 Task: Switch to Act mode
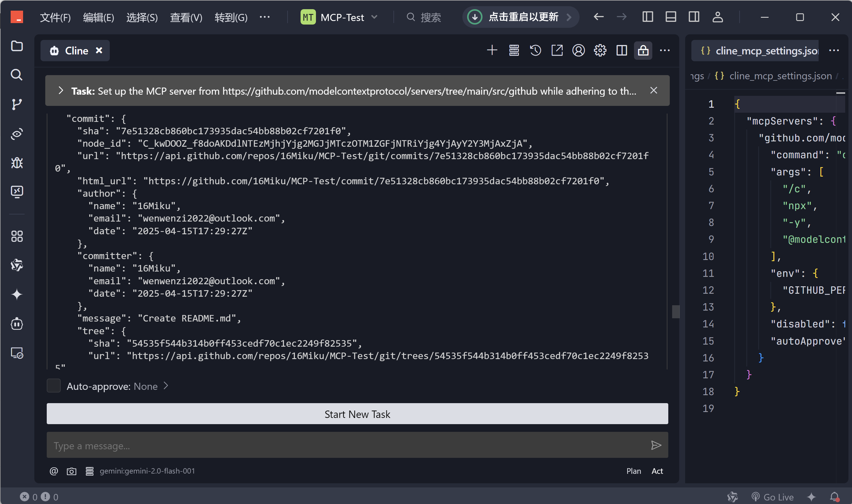point(657,471)
